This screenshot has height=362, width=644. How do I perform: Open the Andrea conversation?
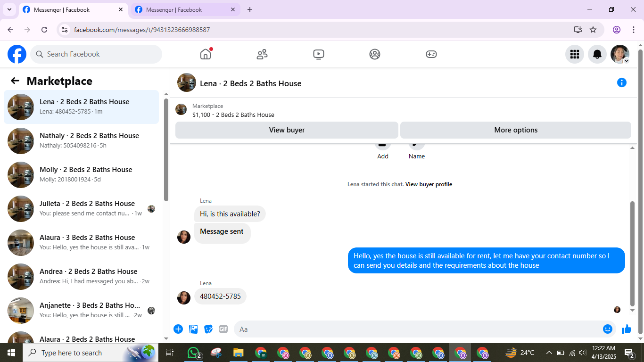coord(81,277)
